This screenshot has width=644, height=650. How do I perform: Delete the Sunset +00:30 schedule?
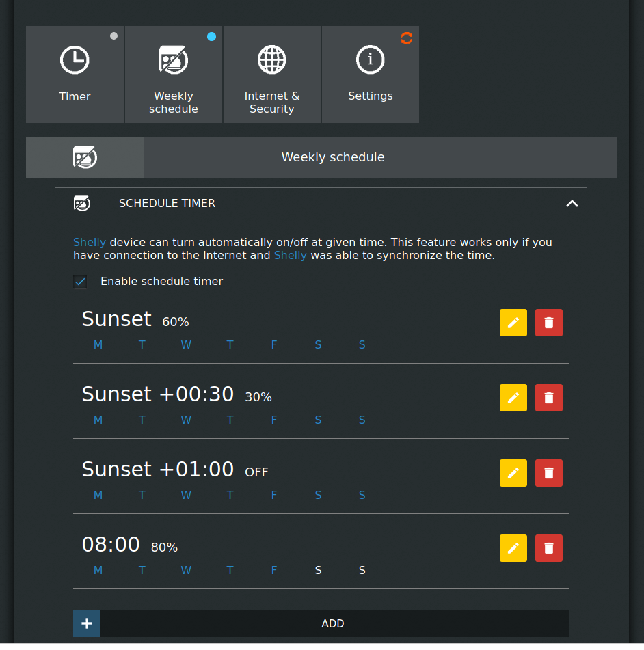point(549,398)
